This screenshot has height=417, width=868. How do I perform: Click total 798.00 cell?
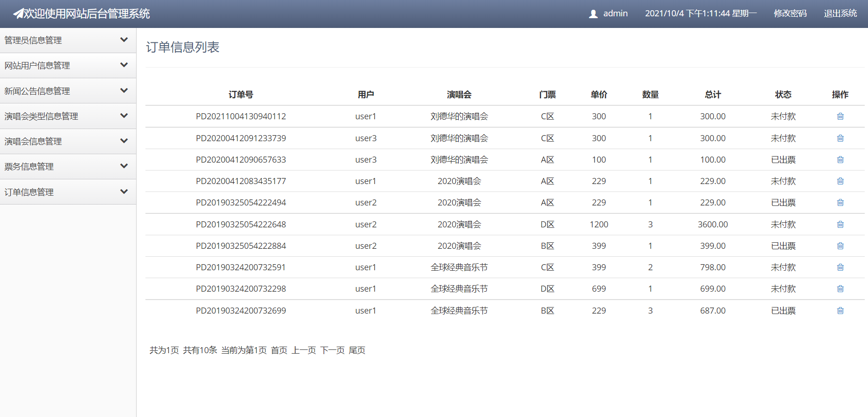point(713,267)
